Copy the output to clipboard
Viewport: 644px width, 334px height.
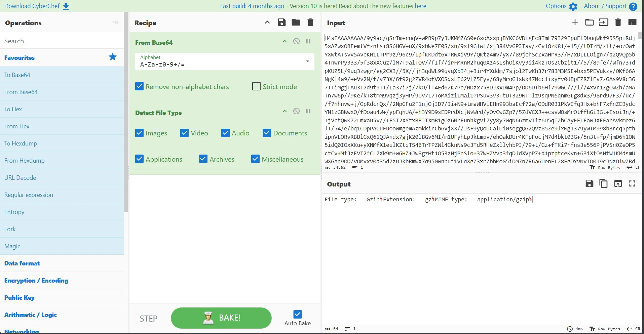pyautogui.click(x=603, y=184)
